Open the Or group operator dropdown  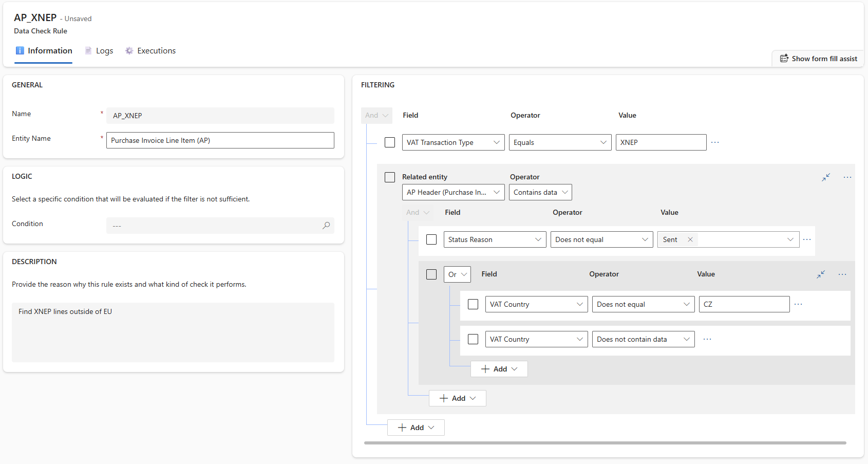(x=457, y=274)
